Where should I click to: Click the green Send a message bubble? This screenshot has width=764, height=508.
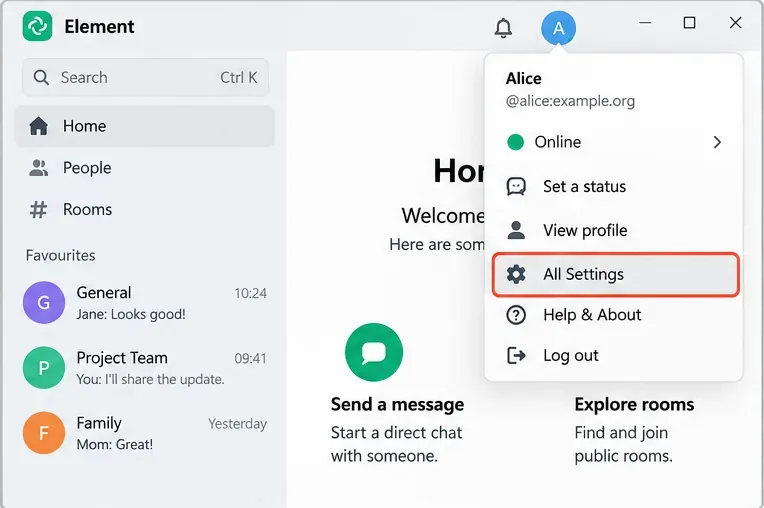coord(374,352)
